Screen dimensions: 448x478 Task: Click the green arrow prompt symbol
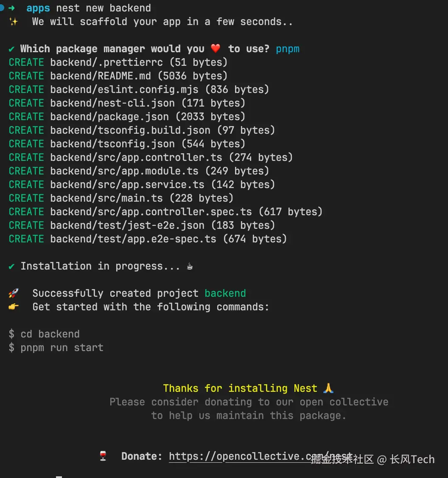click(12, 8)
